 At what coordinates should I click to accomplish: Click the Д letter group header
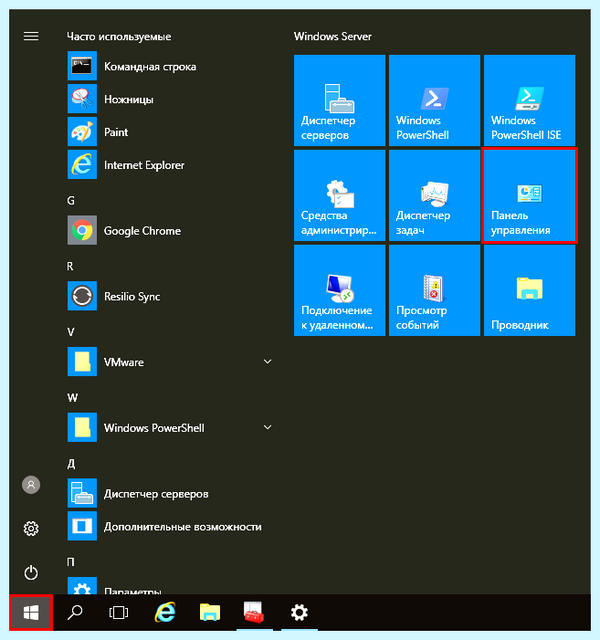point(71,464)
